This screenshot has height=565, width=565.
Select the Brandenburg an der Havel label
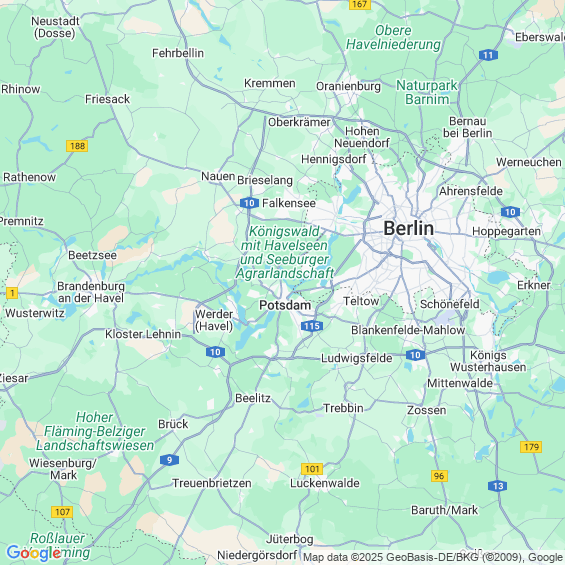click(91, 292)
